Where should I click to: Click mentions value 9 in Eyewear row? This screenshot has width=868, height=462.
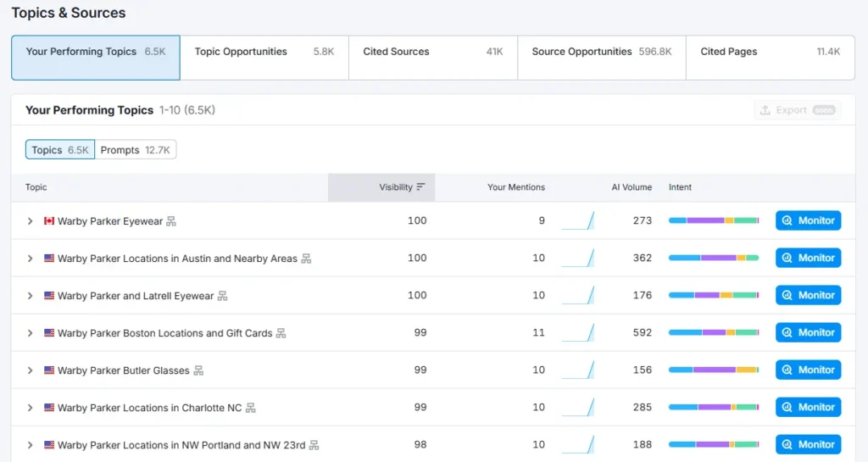click(542, 220)
